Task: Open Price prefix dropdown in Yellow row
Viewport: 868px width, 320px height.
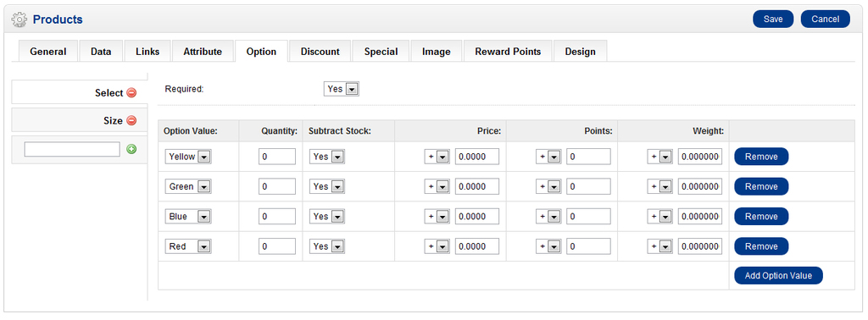Action: 437,157
